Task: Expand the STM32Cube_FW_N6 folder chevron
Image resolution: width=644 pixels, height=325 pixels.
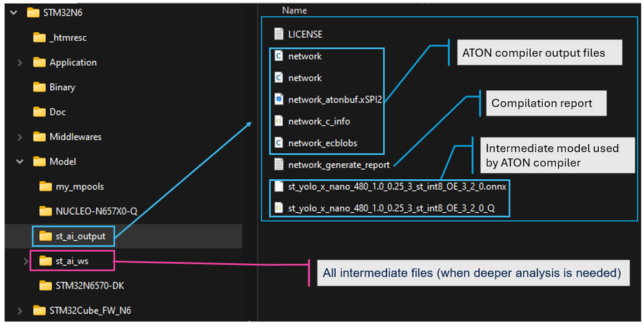Action: (20, 311)
